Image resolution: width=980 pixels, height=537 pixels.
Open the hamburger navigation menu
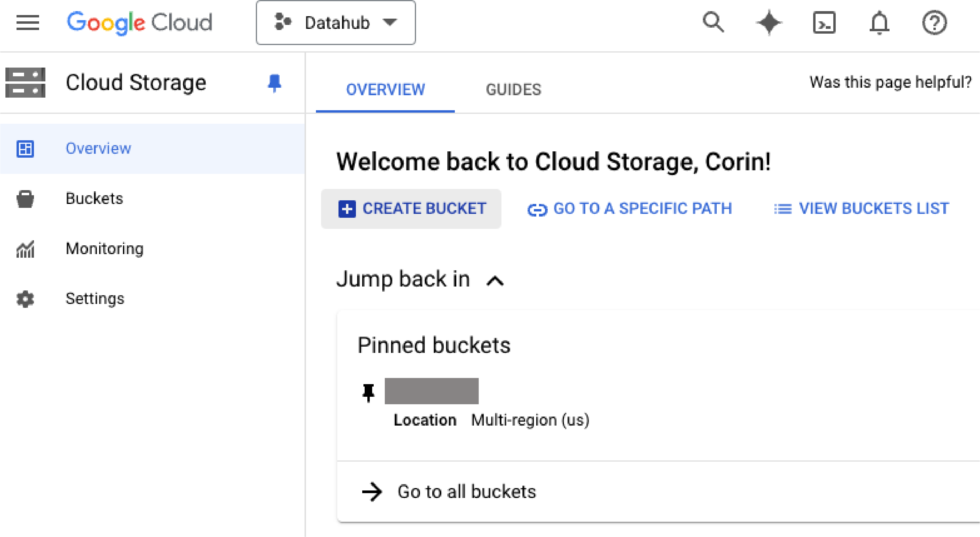pyautogui.click(x=27, y=23)
